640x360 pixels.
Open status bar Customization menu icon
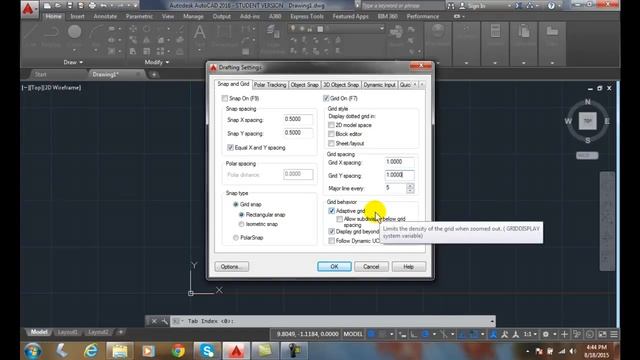coord(614,334)
